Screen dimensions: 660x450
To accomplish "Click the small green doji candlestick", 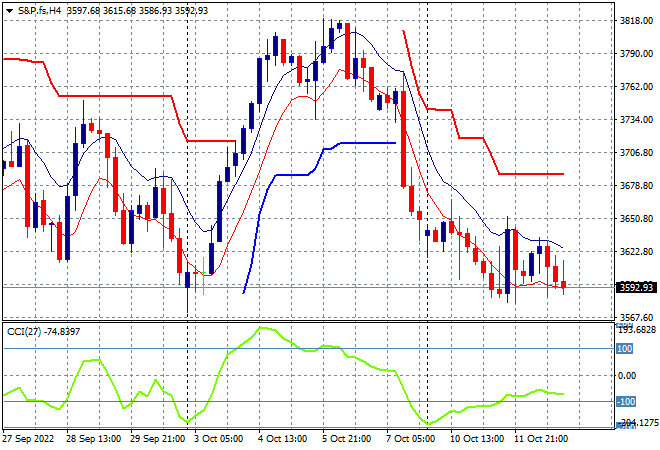I will tap(204, 276).
